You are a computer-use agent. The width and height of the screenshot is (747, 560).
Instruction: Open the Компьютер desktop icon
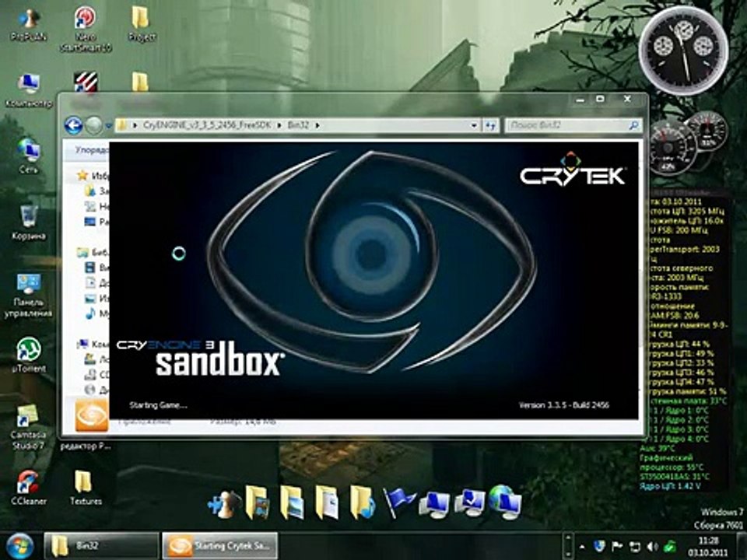pyautogui.click(x=29, y=90)
